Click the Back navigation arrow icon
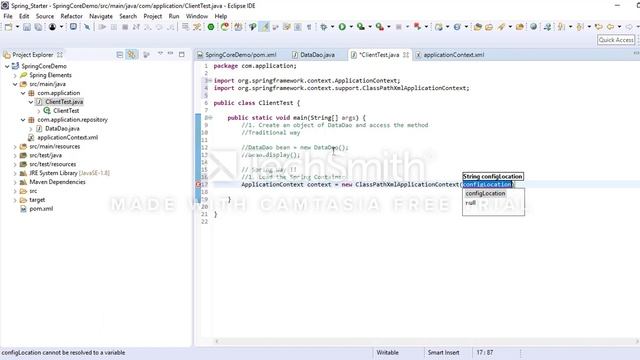 (611, 27)
